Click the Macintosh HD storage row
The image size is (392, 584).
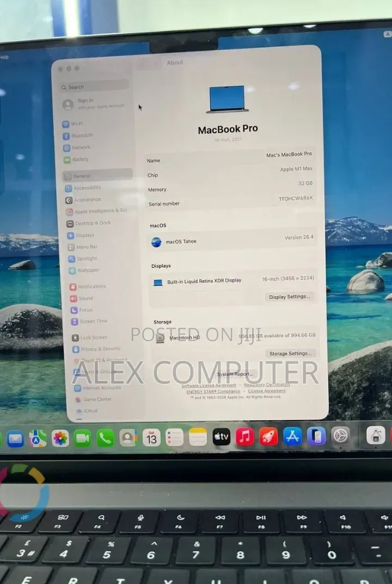coord(234,337)
